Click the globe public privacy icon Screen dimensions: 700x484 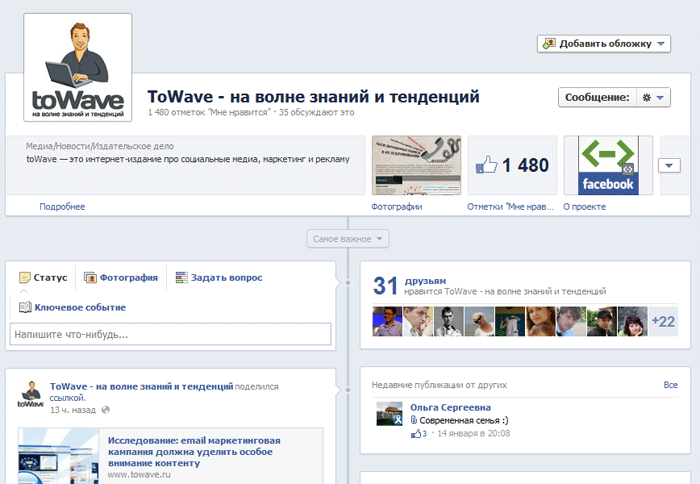(x=105, y=410)
